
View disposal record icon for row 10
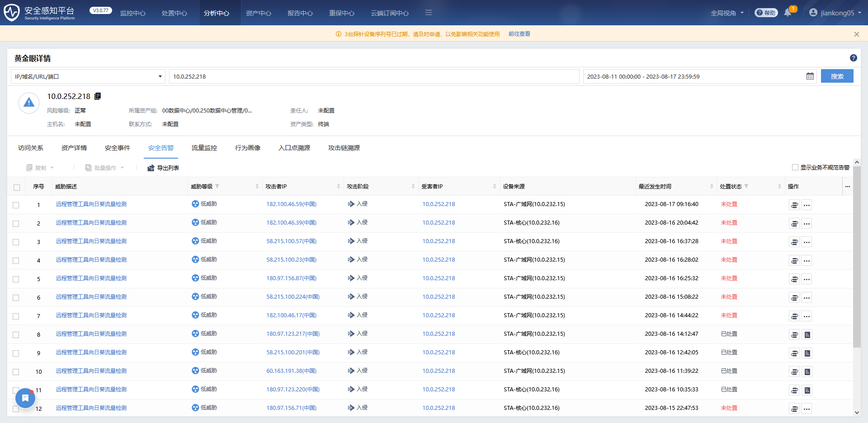coord(807,371)
